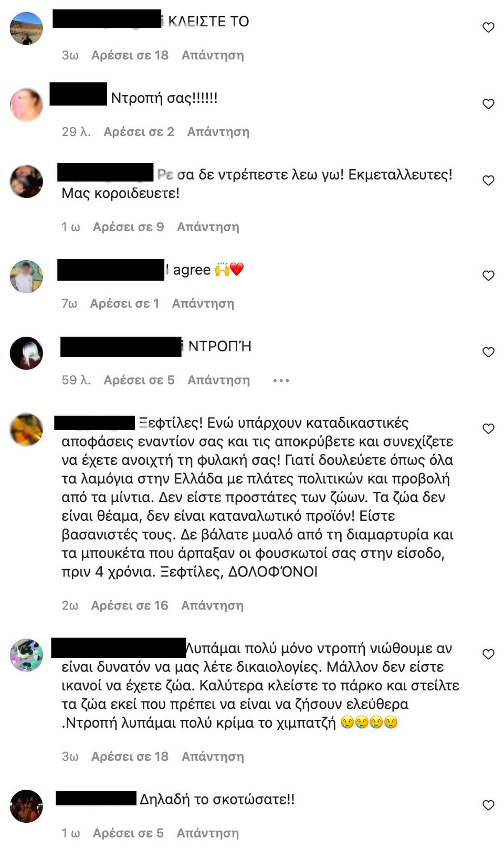Image resolution: width=504 pixels, height=858 pixels.
Task: View likes 'Αρέσει σε 16' on Ξεφτίλες comment
Action: coord(130,606)
